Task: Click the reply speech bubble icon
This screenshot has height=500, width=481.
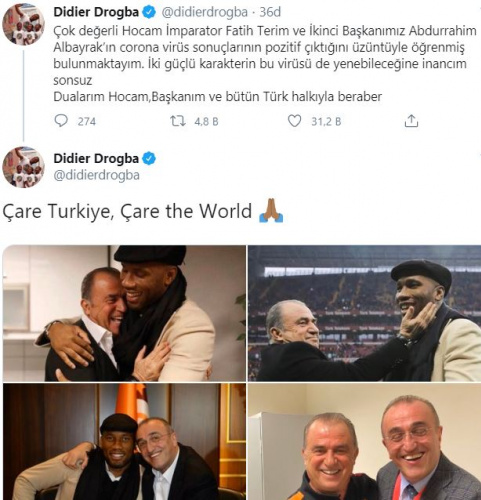Action: point(61,121)
